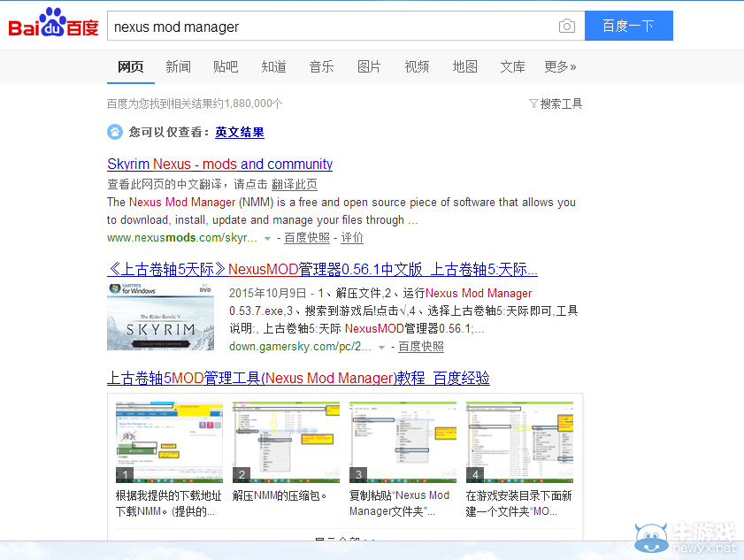Open 百度快照 for nexusmods result
Viewport: 744px width, 560px height.
(306, 238)
